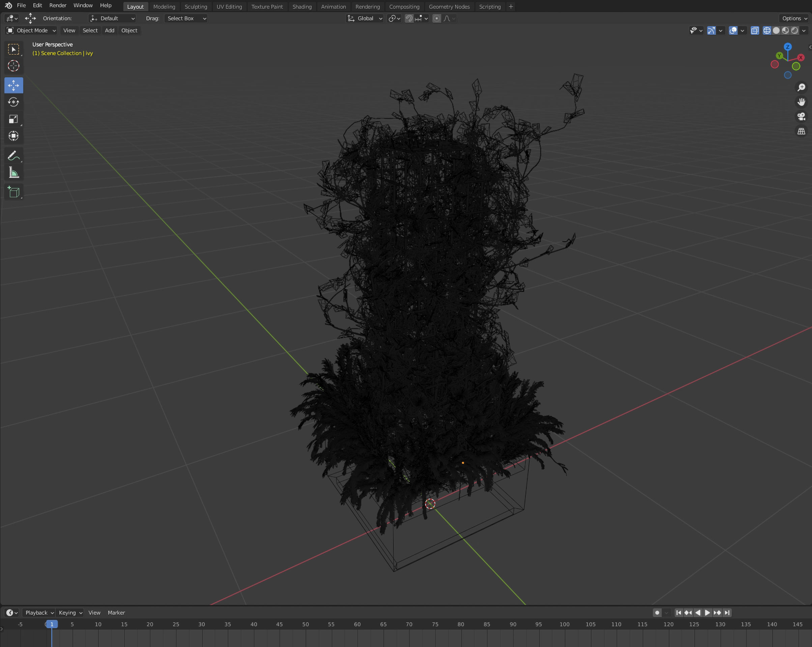812x647 pixels.
Task: Enable proportional editing
Action: [436, 18]
